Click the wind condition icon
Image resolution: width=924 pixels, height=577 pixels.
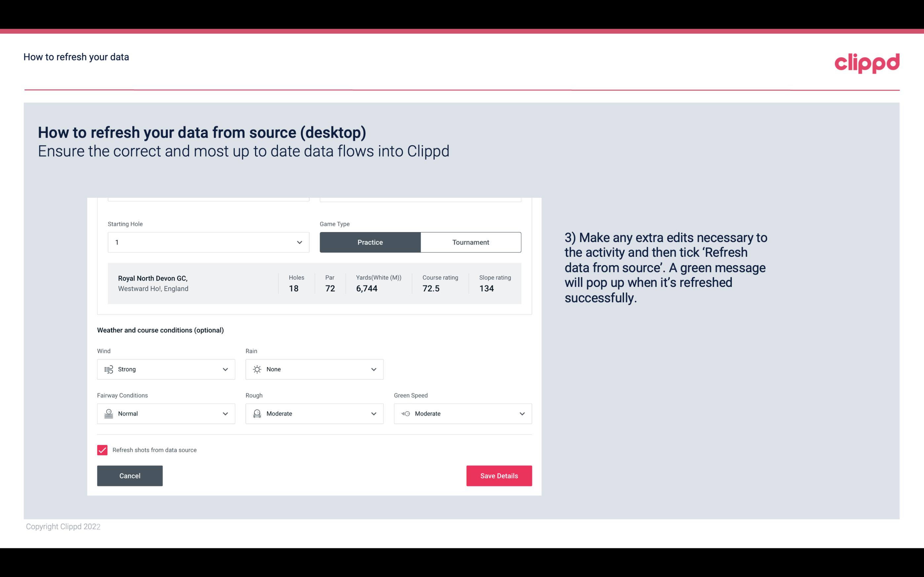pos(108,369)
